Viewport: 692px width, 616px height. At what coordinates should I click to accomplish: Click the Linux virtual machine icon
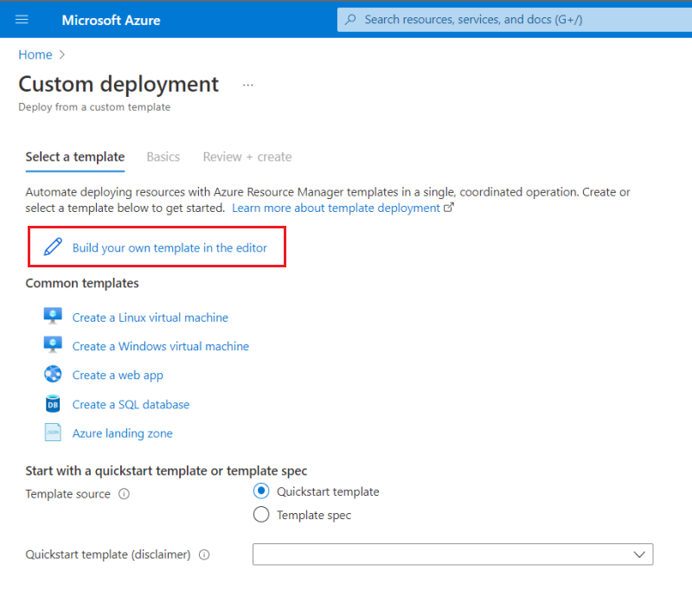coord(53,317)
